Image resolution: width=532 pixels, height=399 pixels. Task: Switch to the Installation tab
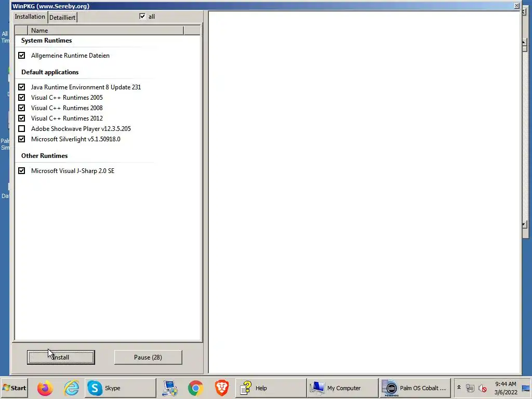click(30, 17)
